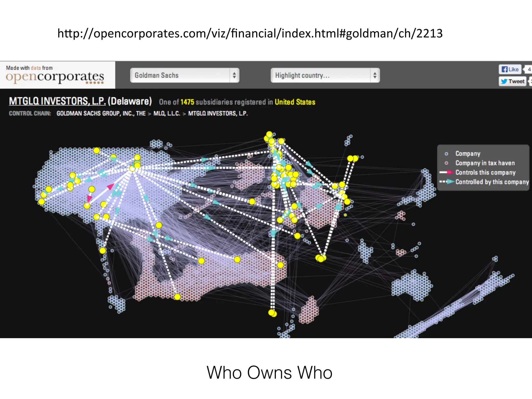Click the 'Who Owns Who' slide caption
This screenshot has height=399, width=532.
point(269,373)
